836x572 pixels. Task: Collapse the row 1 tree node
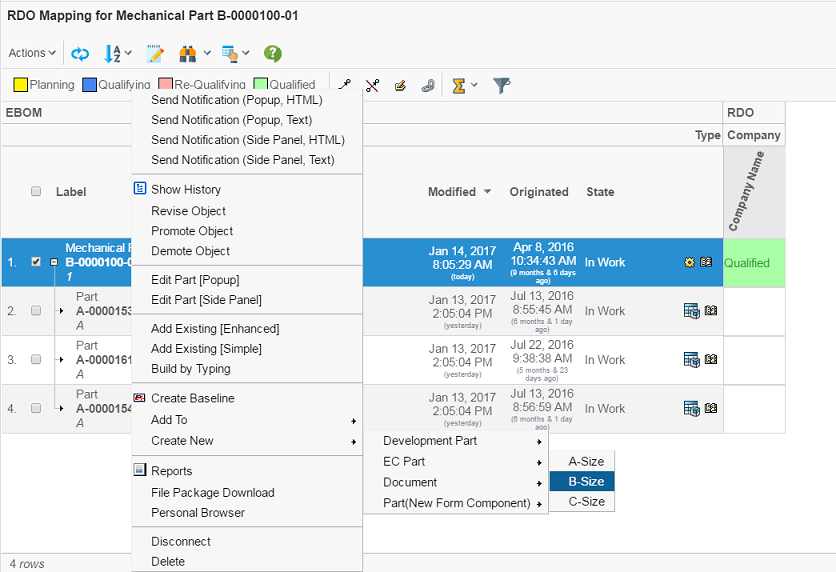pyautogui.click(x=53, y=262)
